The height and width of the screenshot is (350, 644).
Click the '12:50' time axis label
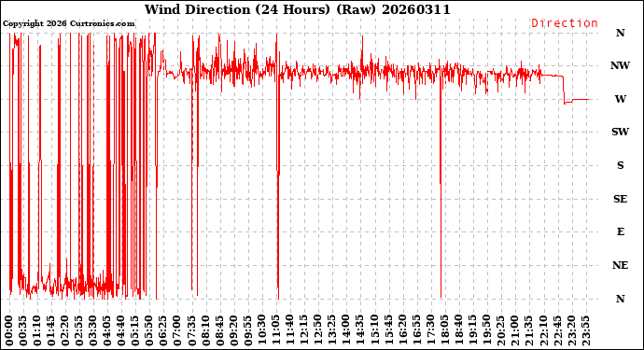click(x=318, y=331)
